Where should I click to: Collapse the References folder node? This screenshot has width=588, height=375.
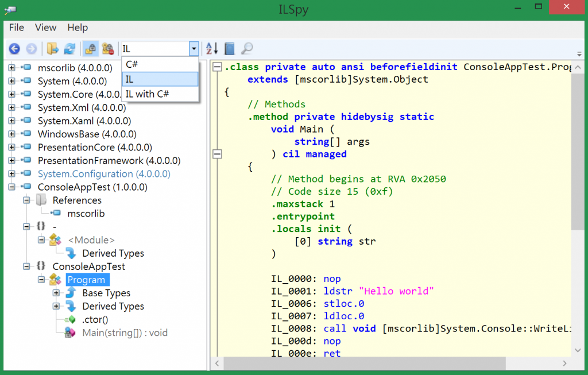pyautogui.click(x=26, y=200)
